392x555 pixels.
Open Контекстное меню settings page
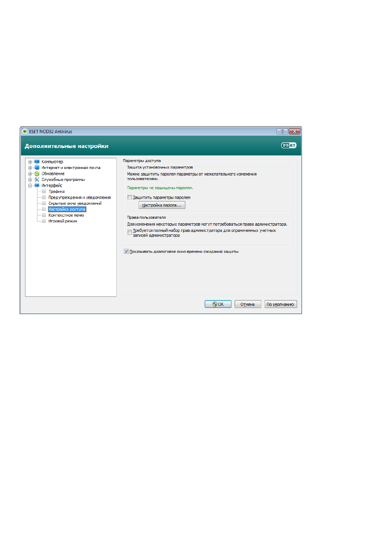tap(66, 215)
